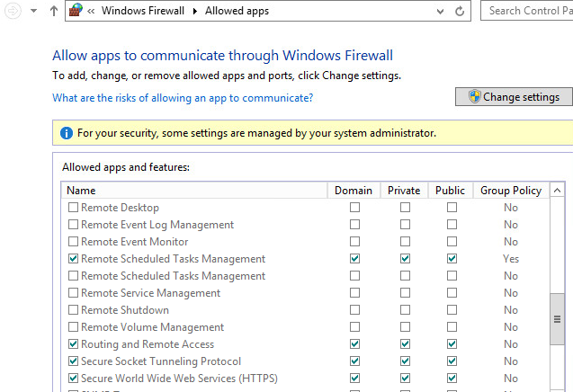Click the Private column header

click(x=404, y=191)
